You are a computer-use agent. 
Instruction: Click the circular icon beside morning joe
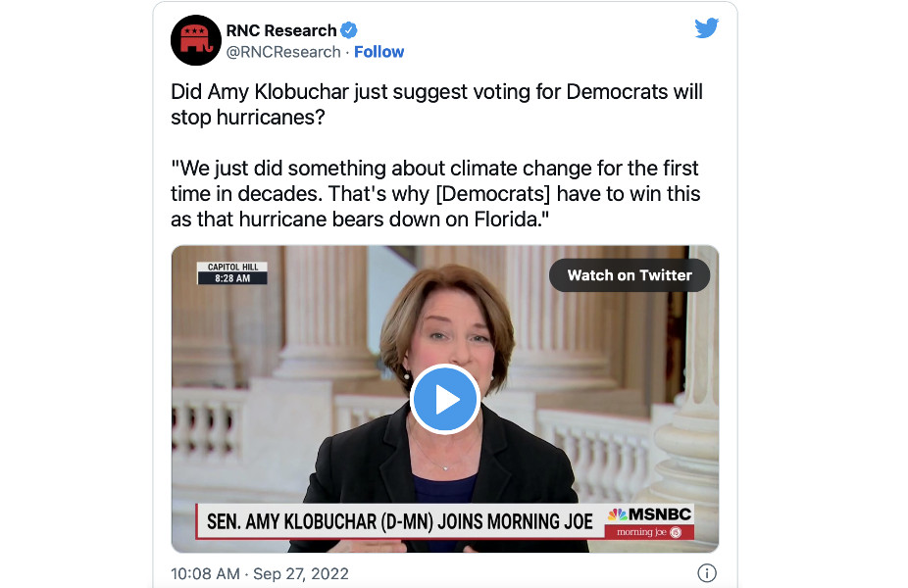tap(676, 532)
